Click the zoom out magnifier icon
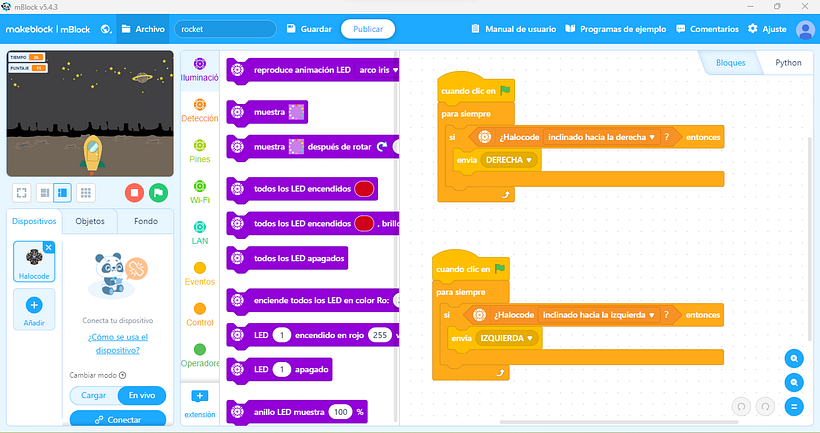Screen dimensions: 820x433 (794, 382)
